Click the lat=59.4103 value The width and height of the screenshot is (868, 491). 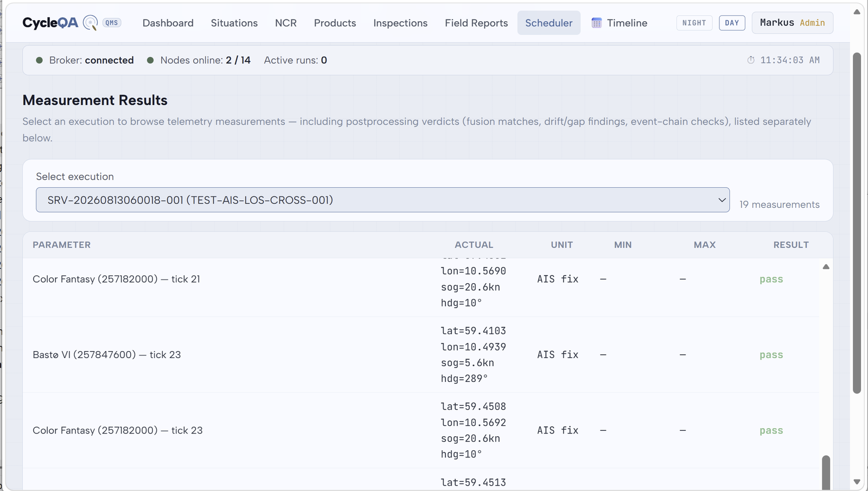tap(473, 331)
